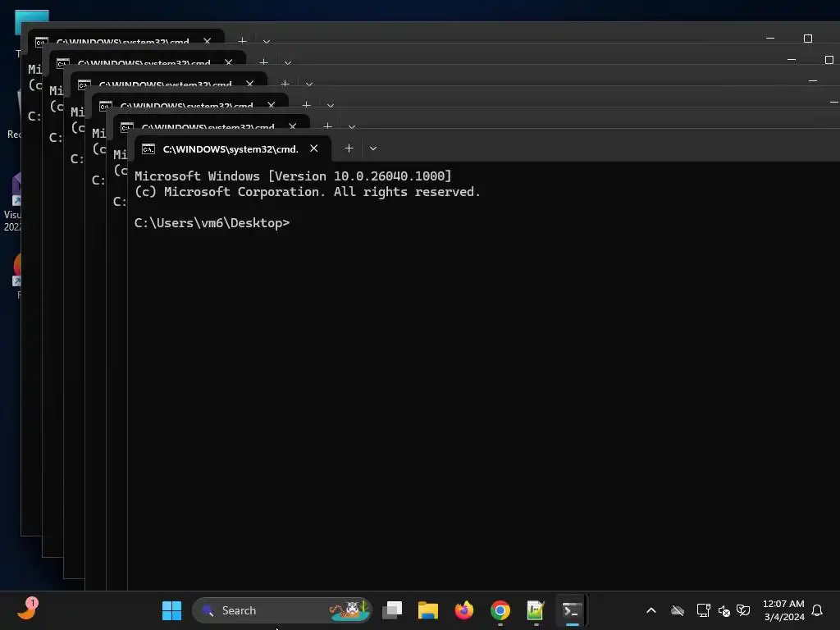
Task: Open the widgets icon with notification badge
Action: (x=27, y=609)
